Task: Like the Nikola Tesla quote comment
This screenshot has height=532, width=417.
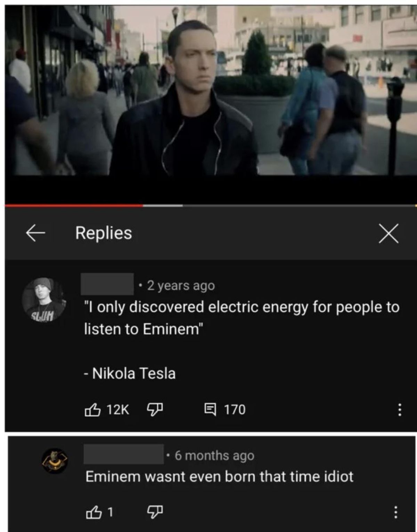Action: (93, 410)
